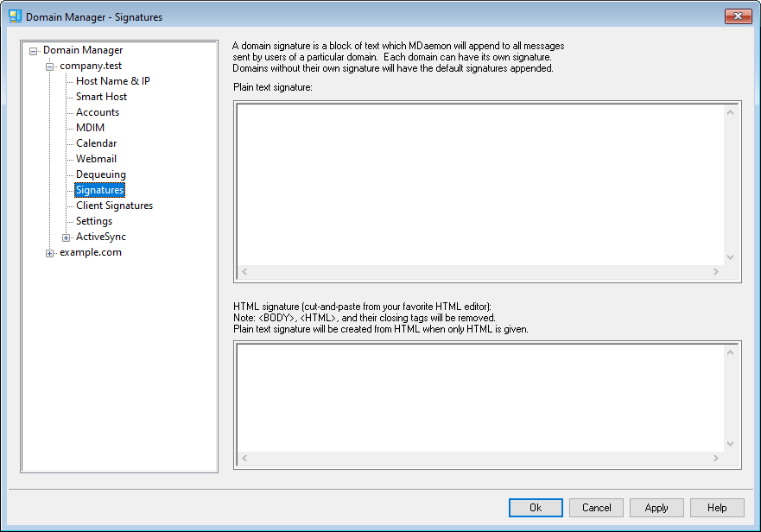Select Host Name & IP in tree
761x532 pixels.
pyautogui.click(x=112, y=81)
